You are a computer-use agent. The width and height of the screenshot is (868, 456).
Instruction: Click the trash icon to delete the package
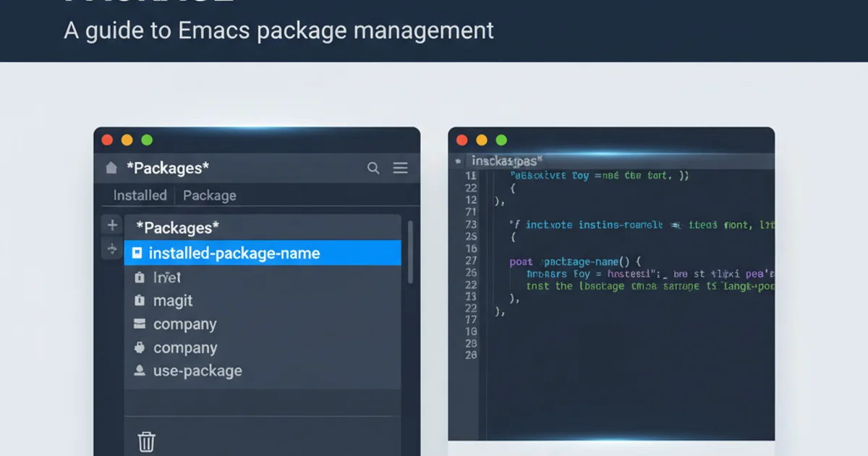pyautogui.click(x=146, y=442)
